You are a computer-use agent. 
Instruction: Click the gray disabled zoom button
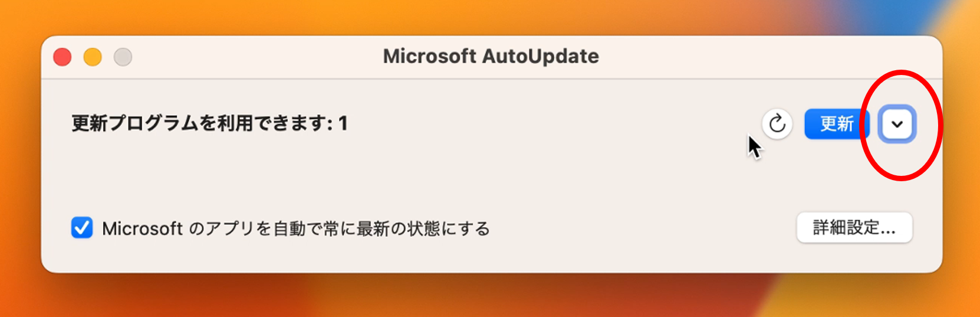coord(123,57)
